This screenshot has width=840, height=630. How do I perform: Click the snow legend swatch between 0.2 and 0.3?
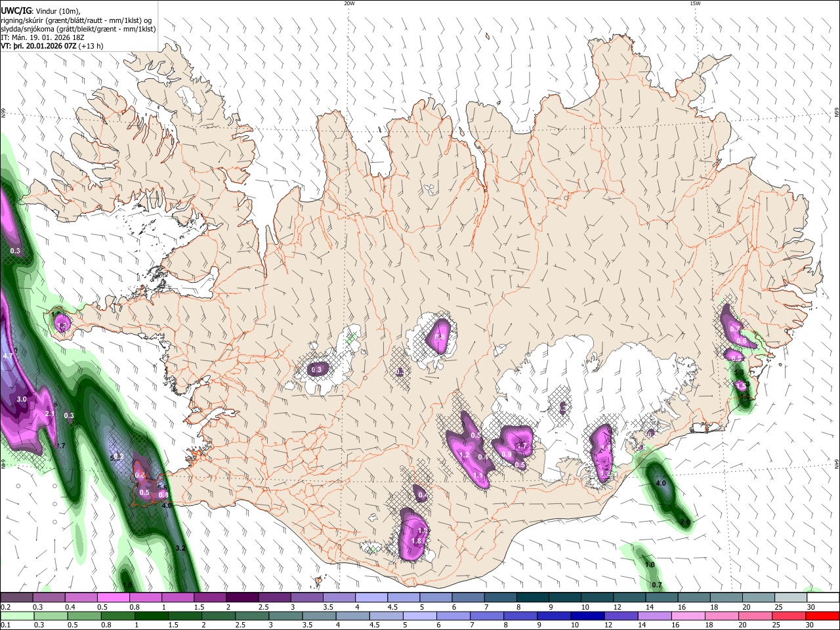(x=17, y=598)
